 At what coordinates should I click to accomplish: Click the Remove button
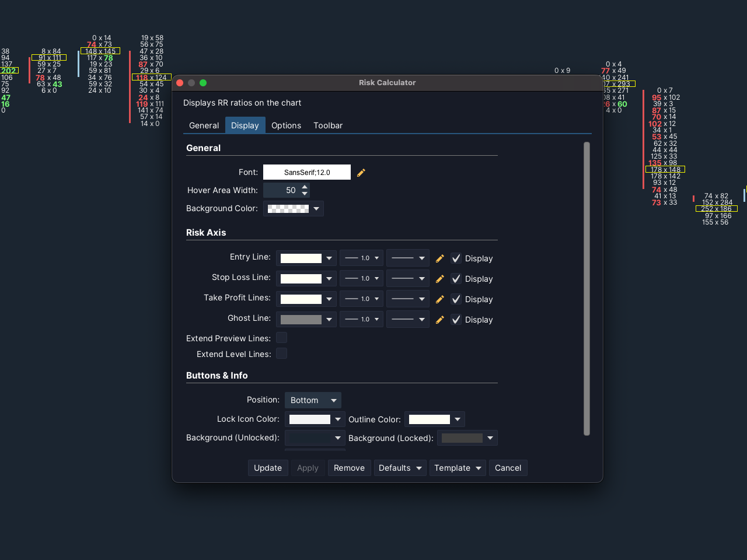(349, 468)
